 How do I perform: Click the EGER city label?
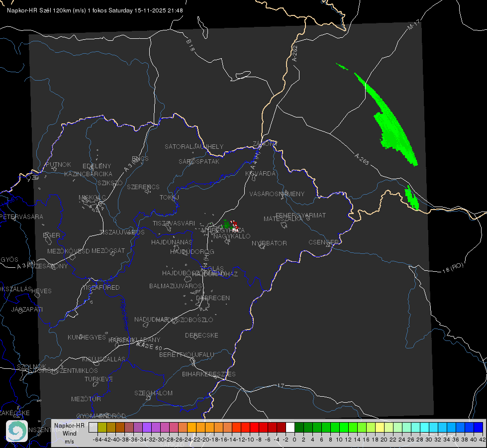pos(51,235)
